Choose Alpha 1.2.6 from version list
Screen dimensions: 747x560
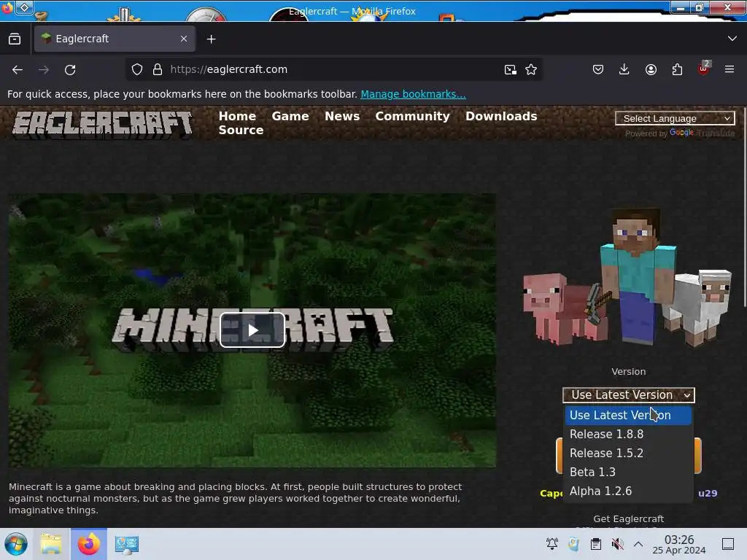click(628, 491)
